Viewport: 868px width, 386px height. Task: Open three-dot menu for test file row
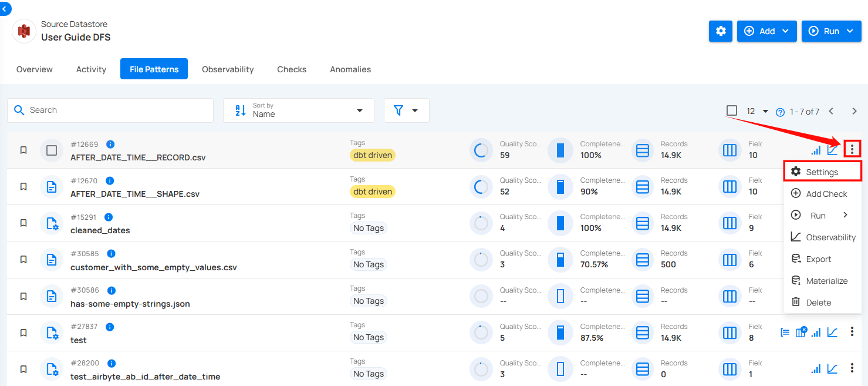click(852, 333)
